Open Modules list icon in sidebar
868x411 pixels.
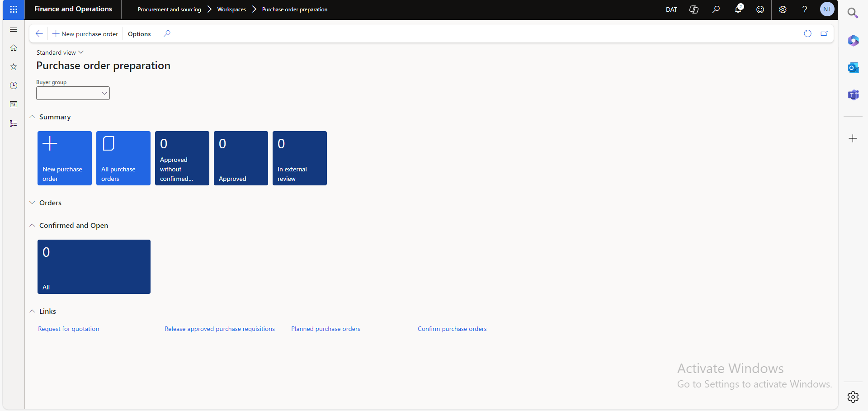pyautogui.click(x=14, y=123)
